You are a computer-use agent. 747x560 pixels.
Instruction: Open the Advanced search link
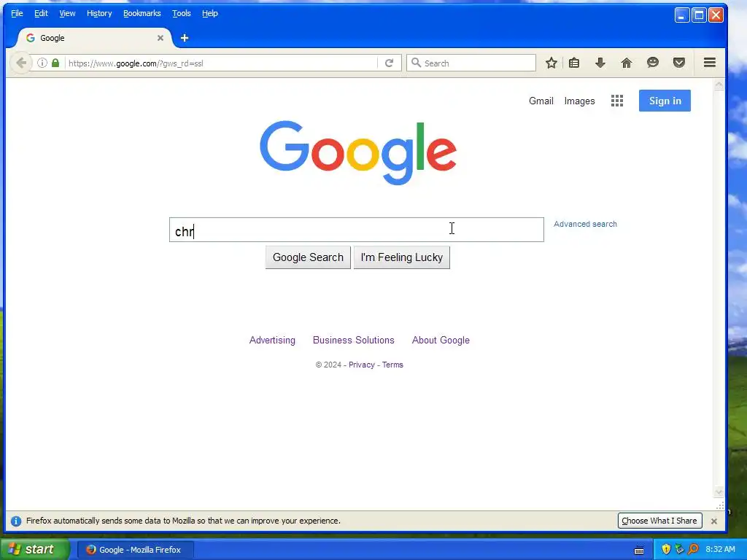coord(585,224)
